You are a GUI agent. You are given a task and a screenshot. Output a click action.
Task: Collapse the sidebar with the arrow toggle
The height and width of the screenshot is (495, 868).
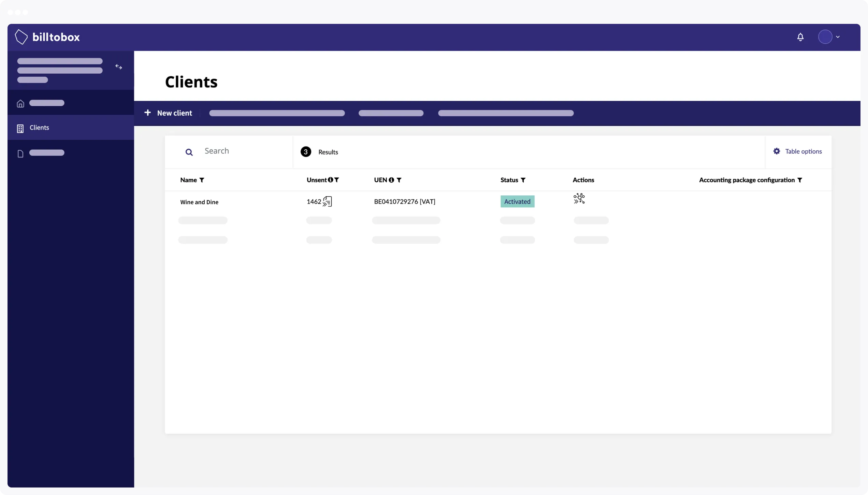point(118,66)
